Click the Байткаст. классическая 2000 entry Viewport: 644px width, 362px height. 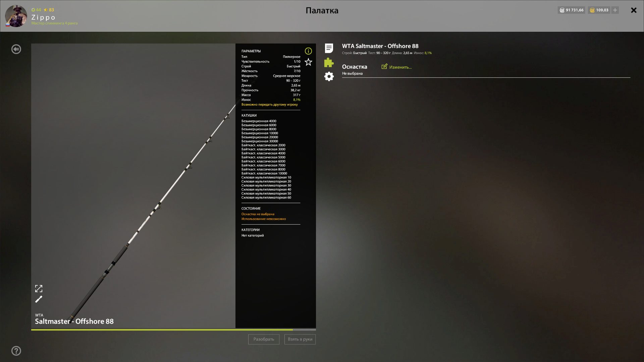[263, 145]
